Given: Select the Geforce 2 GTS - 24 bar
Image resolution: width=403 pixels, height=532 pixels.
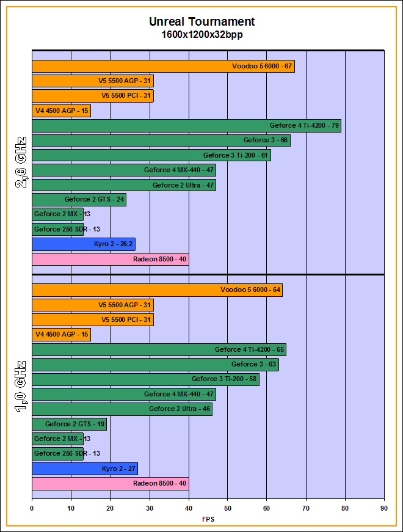Looking at the screenshot, I should coord(79,200).
